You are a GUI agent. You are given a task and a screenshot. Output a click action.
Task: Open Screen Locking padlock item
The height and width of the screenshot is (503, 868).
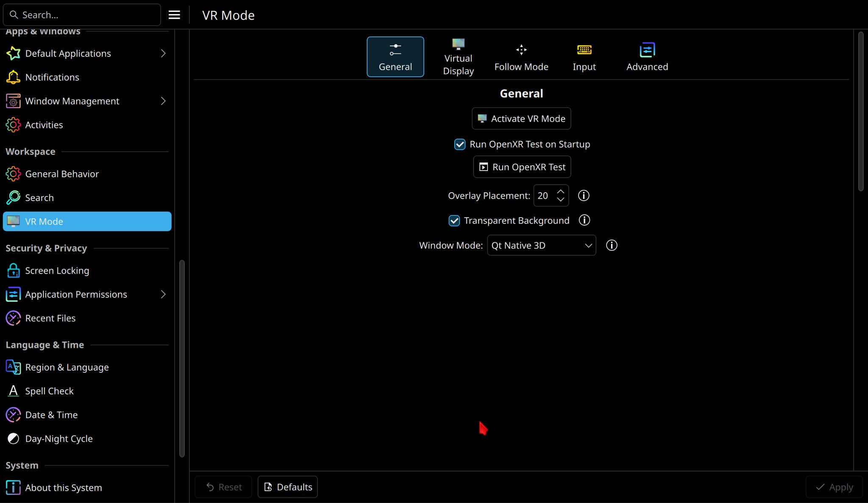tap(57, 271)
